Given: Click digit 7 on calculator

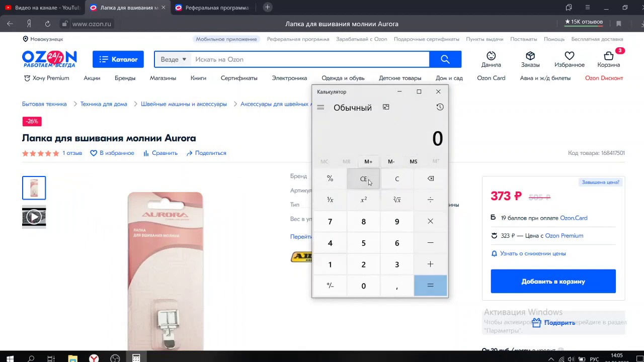Looking at the screenshot, I should pos(330,222).
